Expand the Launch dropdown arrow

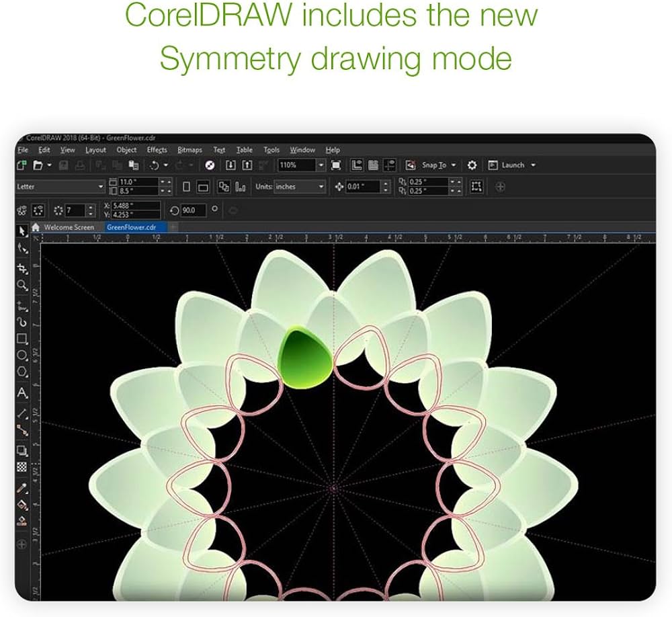[533, 165]
